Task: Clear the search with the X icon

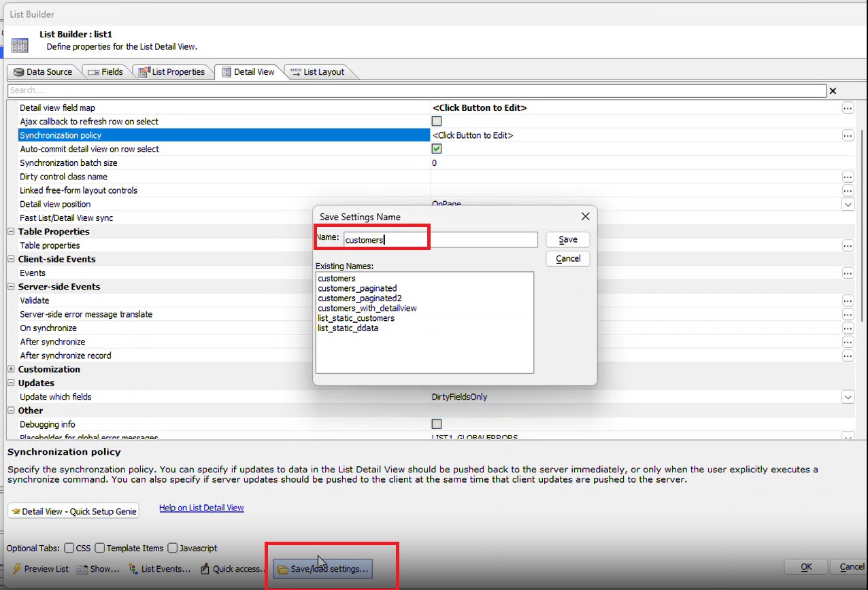Action: click(833, 91)
